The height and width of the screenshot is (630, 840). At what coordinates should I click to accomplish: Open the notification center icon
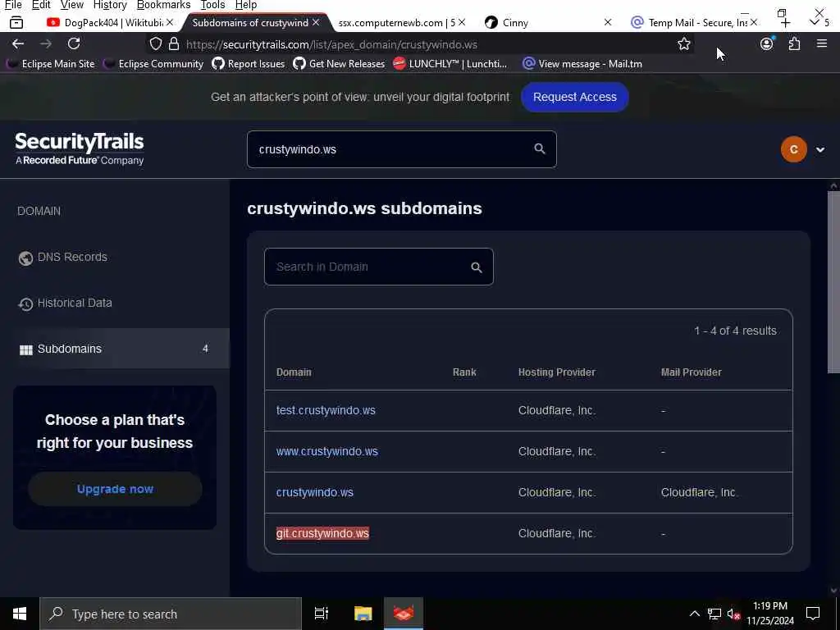(x=813, y=614)
